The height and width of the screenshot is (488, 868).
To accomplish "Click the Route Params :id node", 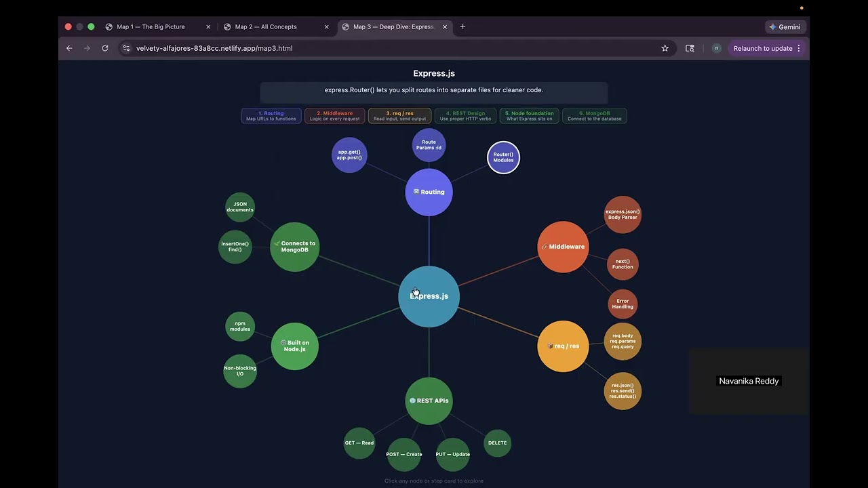I will 429,145.
